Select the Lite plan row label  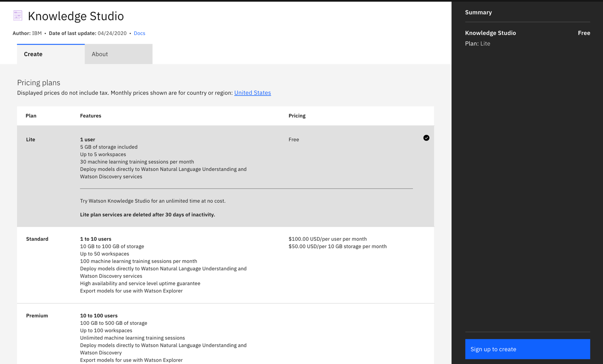point(31,139)
